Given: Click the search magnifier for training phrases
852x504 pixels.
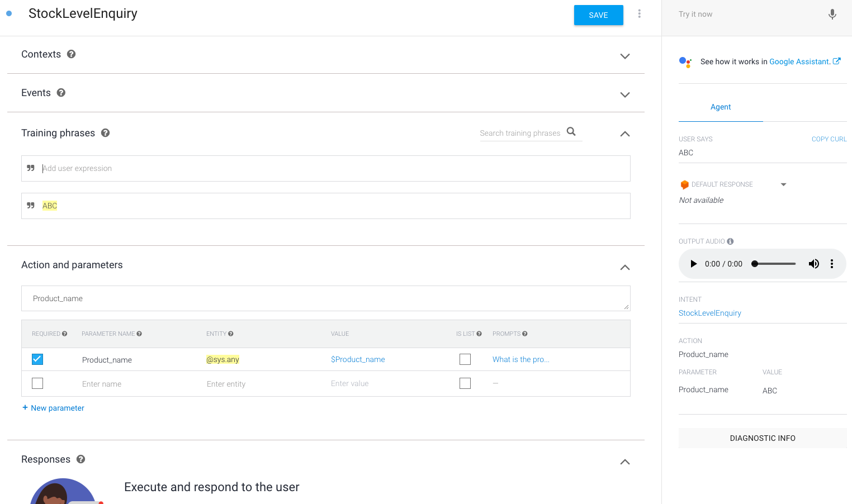Looking at the screenshot, I should [571, 132].
